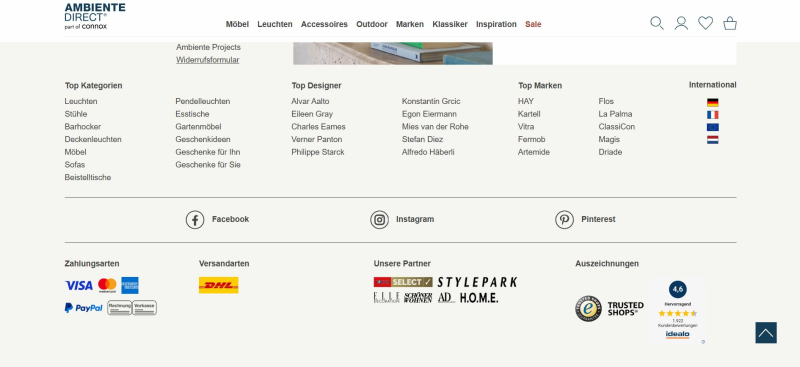Click the Ambiente Direct logo
Screen dimensions: 800x367
[95, 16]
